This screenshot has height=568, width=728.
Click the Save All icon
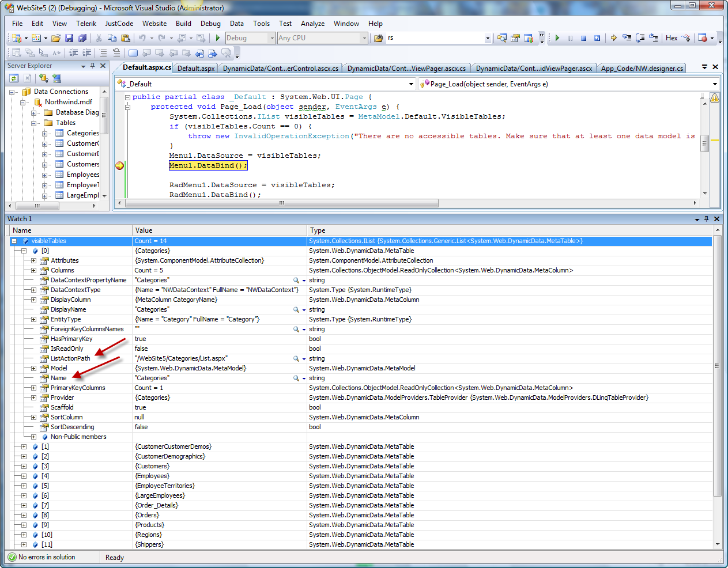click(x=82, y=38)
